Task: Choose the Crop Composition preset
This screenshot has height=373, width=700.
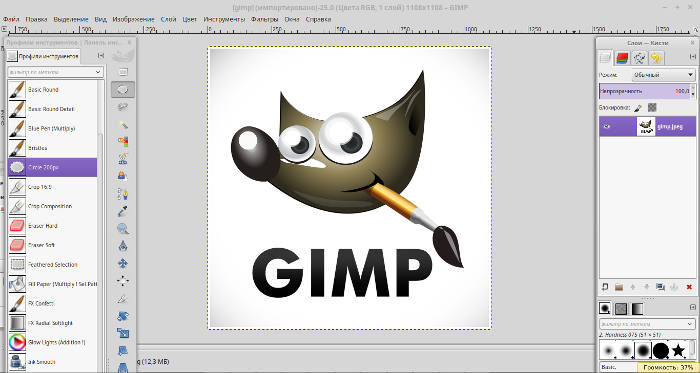Action: [52, 206]
